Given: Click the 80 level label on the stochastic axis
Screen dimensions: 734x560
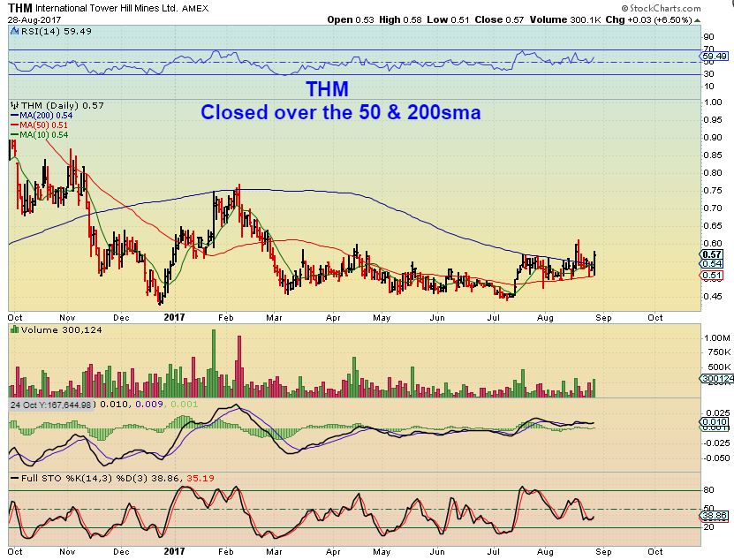Looking at the screenshot, I should pyautogui.click(x=708, y=489).
